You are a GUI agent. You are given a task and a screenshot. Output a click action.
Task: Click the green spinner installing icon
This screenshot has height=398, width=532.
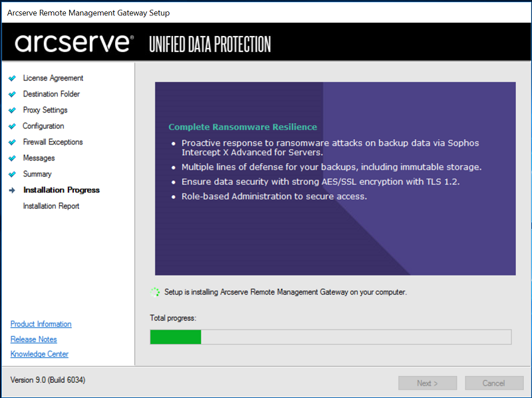(155, 292)
